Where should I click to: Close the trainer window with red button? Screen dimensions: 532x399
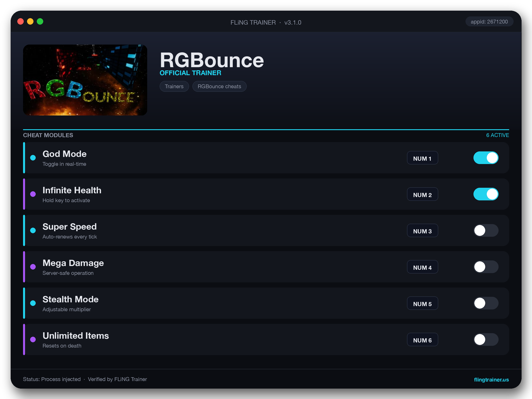(x=21, y=22)
